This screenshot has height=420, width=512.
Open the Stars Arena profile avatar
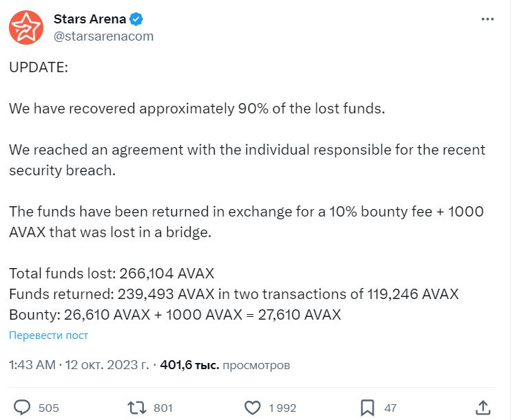26,27
